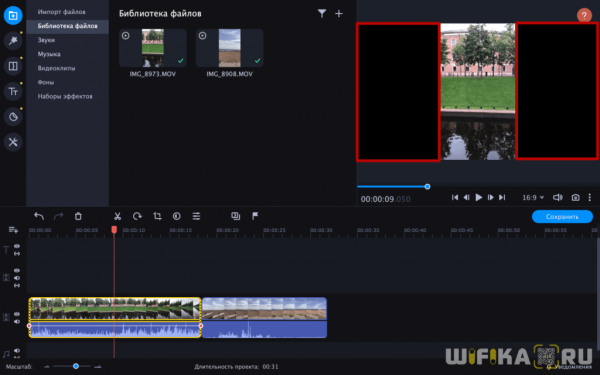Delete selected clip with trash icon

tap(78, 216)
